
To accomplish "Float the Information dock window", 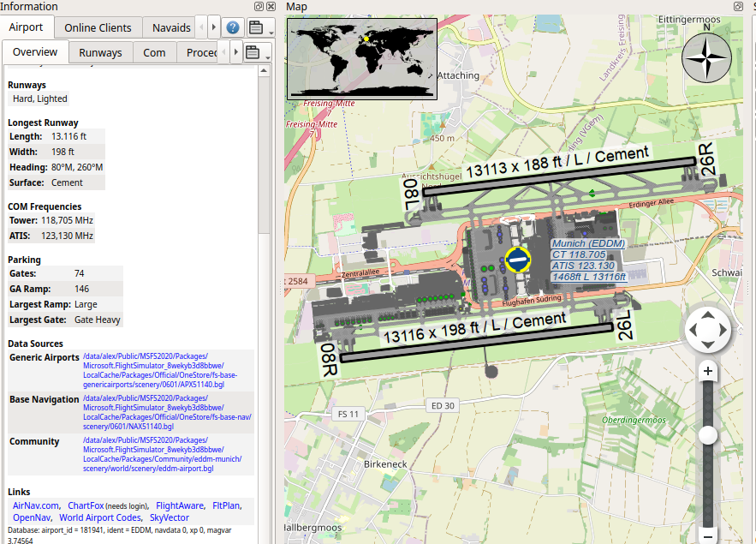I will [x=259, y=6].
